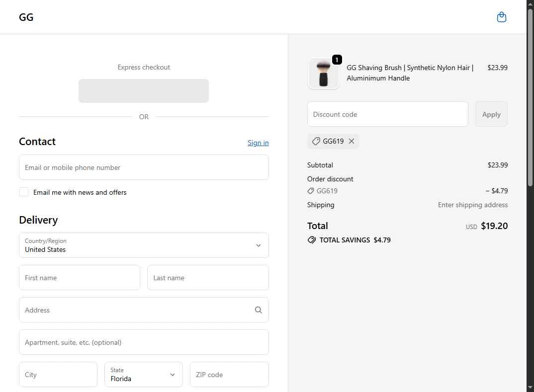The width and height of the screenshot is (534, 392).
Task: Click the Express checkout button placeholder
Action: [x=144, y=91]
